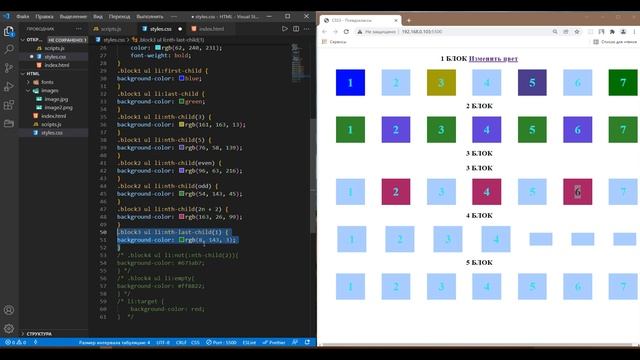Click the Run play icon in the editor toolbar
Screen dimensions: 640x360
[284, 29]
